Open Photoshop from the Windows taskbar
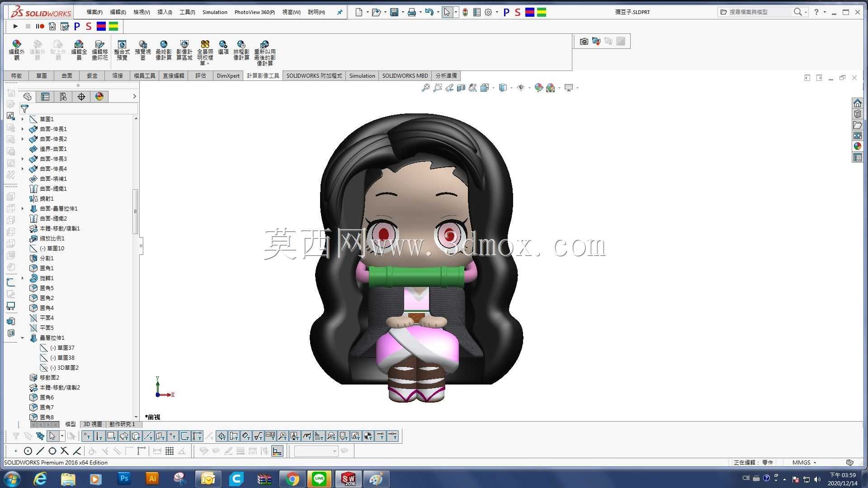Image resolution: width=868 pixels, height=488 pixels. (124, 479)
